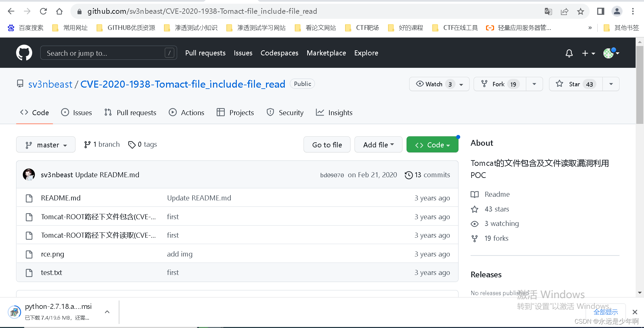
Task: Open Explore in top navigation
Action: pos(366,53)
